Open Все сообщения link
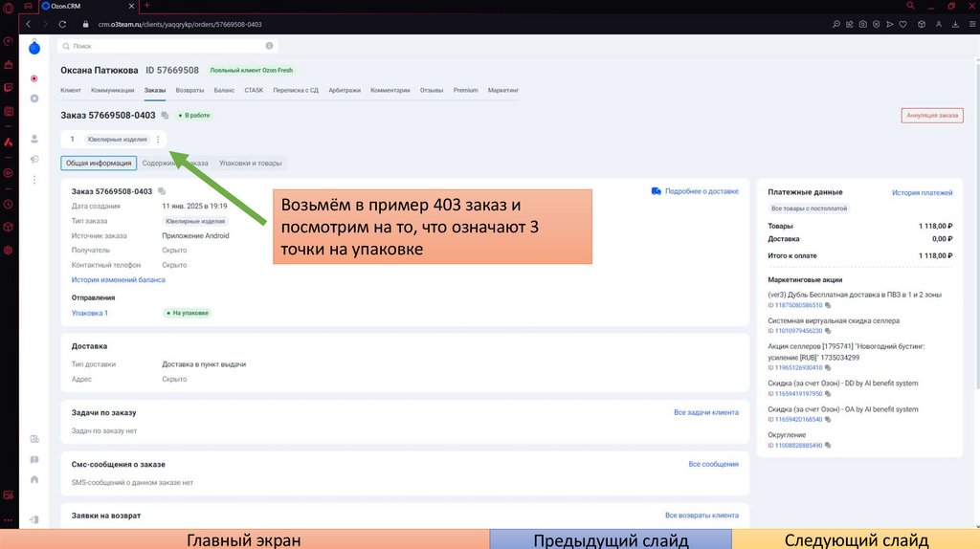Screen dimensions: 980x549 click(x=713, y=464)
